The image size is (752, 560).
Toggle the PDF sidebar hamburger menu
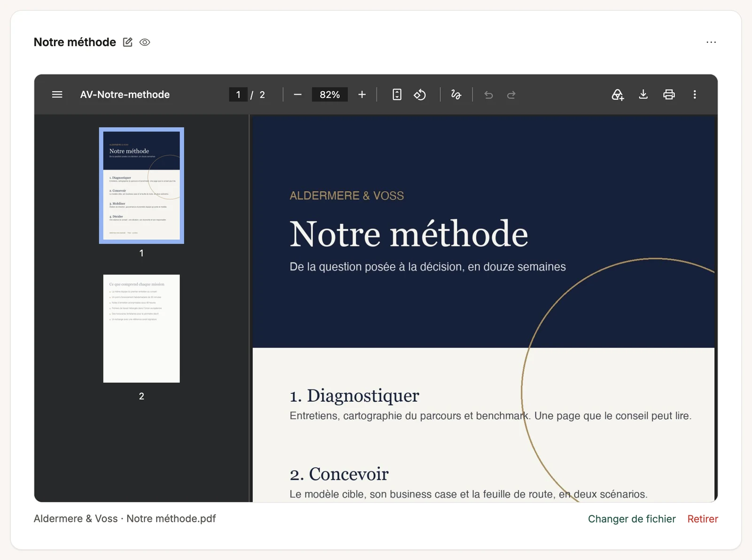coord(57,95)
